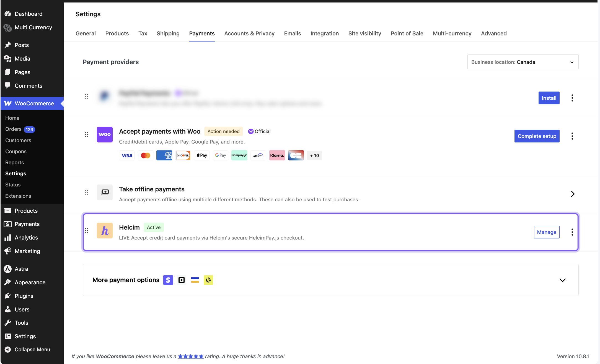Click the Collapse Menu arrow icon
The width and height of the screenshot is (600, 364).
click(8, 350)
